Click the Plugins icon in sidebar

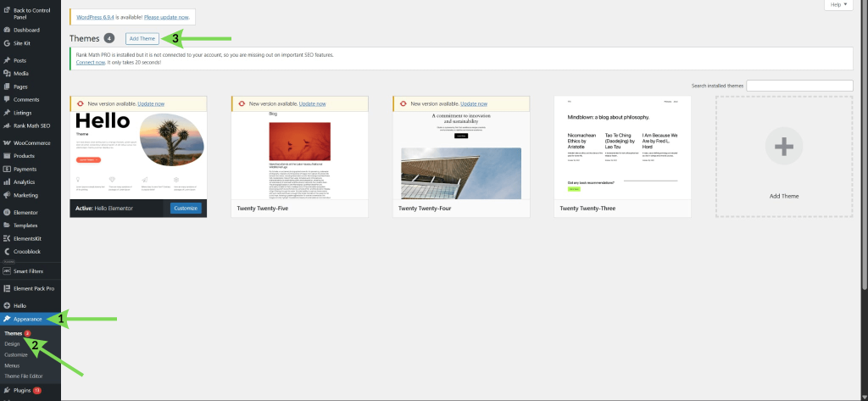pos(7,391)
